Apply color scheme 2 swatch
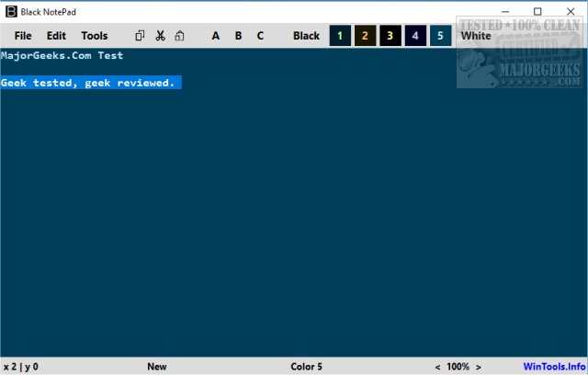Image resolution: width=588 pixels, height=375 pixels. tap(366, 36)
